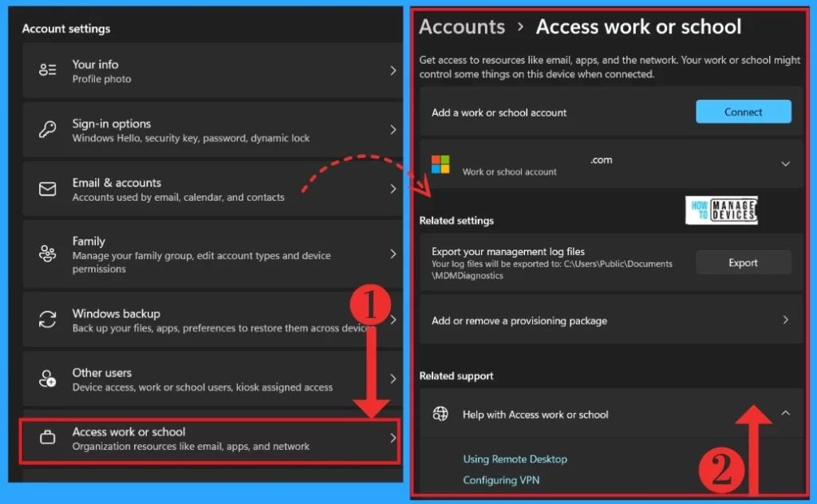Screen dimensions: 817x504
Task: Open the provisioning package row chevron
Action: click(785, 320)
